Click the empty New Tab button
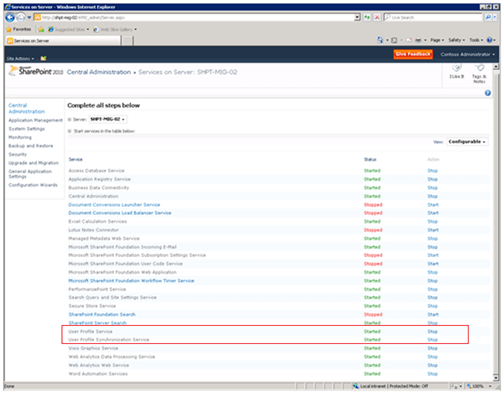This screenshot has width=504, height=396. tap(127, 41)
